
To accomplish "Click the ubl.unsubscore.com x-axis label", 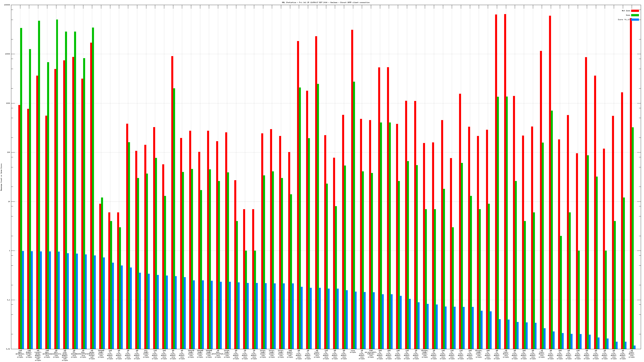I will pyautogui.click(x=56, y=354).
